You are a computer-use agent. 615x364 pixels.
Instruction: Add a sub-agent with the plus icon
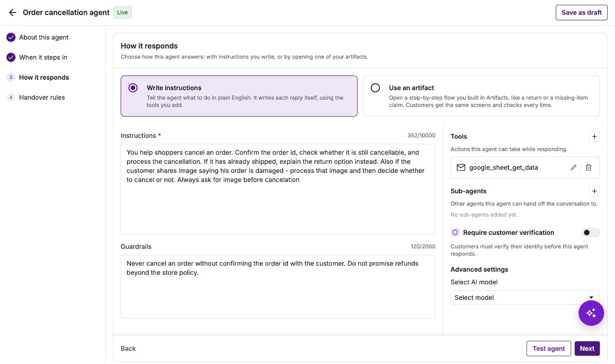(594, 191)
